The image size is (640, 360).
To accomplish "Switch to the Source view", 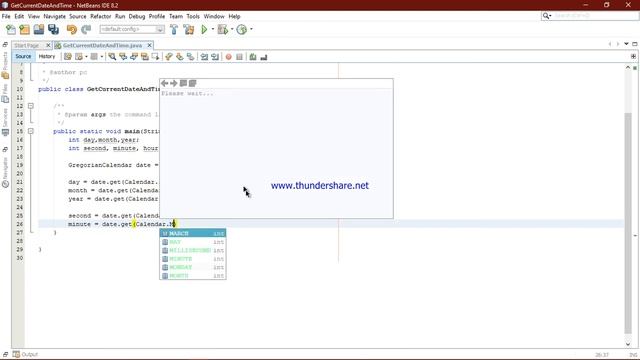I will pos(23,56).
